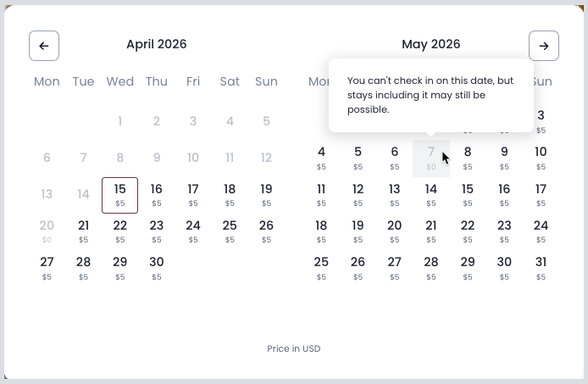
Task: Select April 30 date cell
Action: pos(157,267)
